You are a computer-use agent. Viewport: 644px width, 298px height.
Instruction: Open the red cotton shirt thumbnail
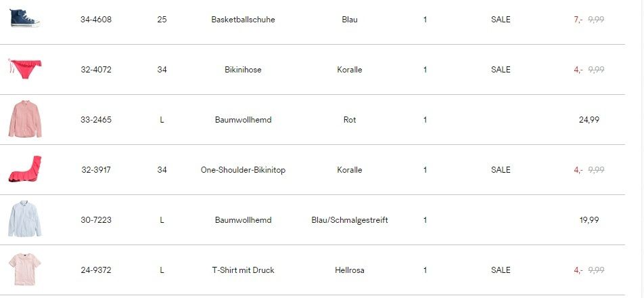(x=24, y=119)
